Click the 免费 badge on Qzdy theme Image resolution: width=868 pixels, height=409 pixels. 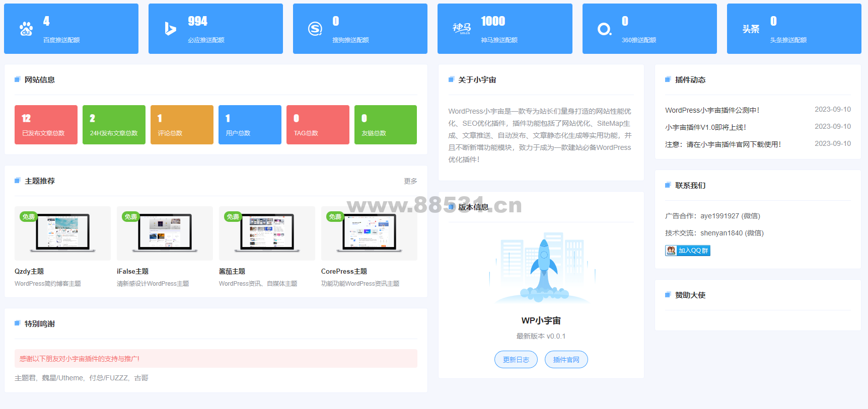click(x=29, y=217)
